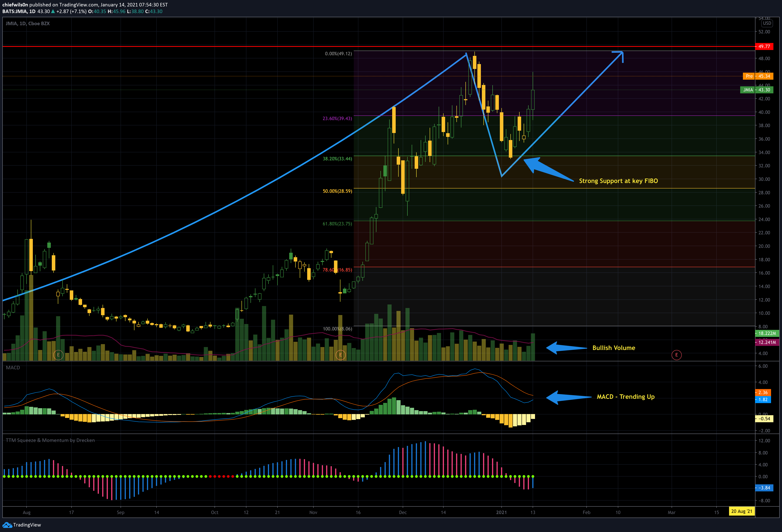The height and width of the screenshot is (532, 782).
Task: Click the August earnings 'E' marker
Action: click(x=58, y=355)
